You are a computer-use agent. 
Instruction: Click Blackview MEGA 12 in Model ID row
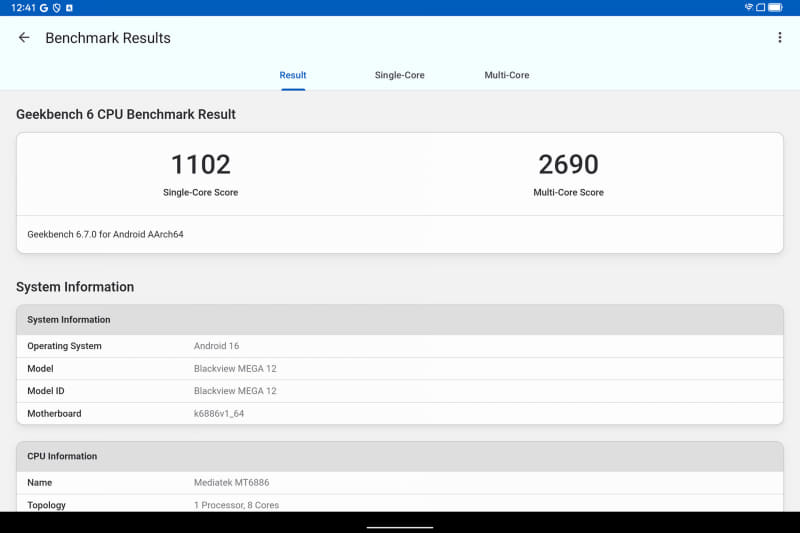click(x=235, y=391)
